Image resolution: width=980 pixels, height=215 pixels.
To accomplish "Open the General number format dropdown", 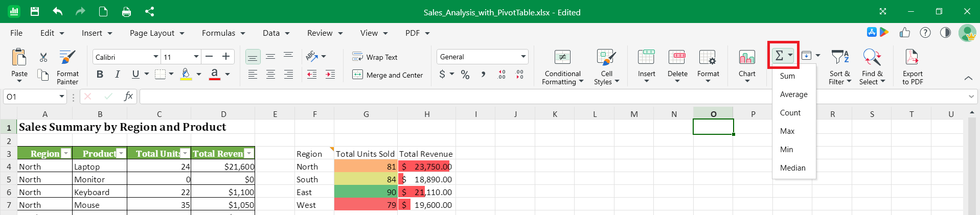I will pos(523,57).
